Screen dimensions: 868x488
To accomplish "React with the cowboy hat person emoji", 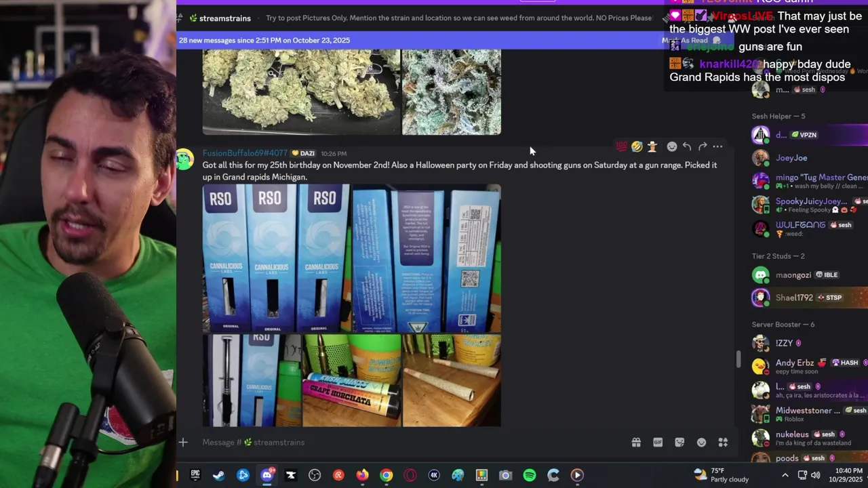I will coord(652,146).
